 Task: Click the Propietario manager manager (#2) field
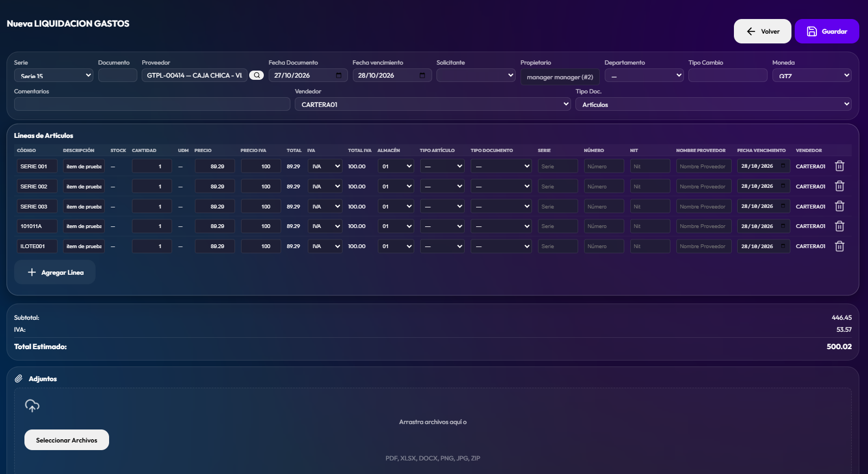click(560, 77)
